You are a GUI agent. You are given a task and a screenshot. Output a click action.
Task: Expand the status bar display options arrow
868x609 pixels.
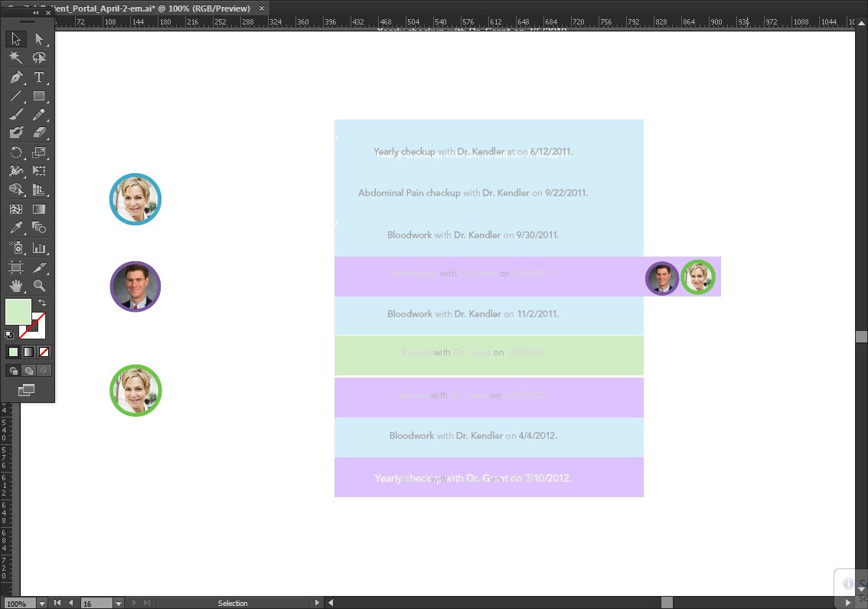point(317,603)
